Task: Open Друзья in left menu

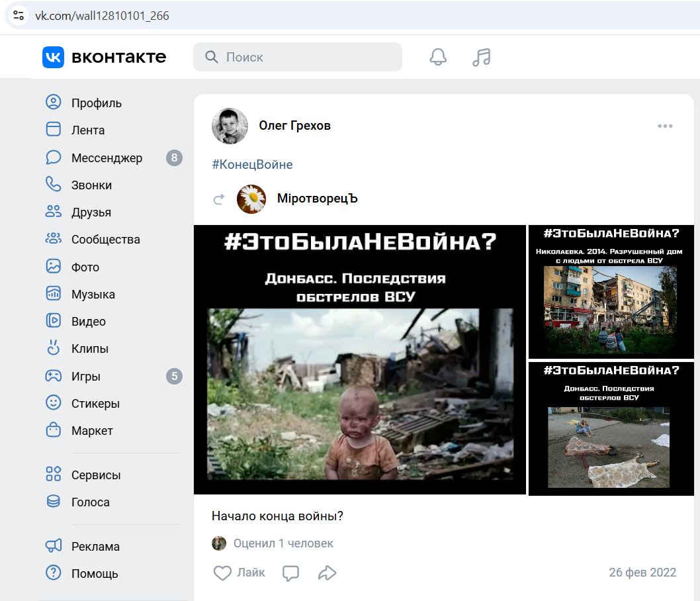Action: 91,212
